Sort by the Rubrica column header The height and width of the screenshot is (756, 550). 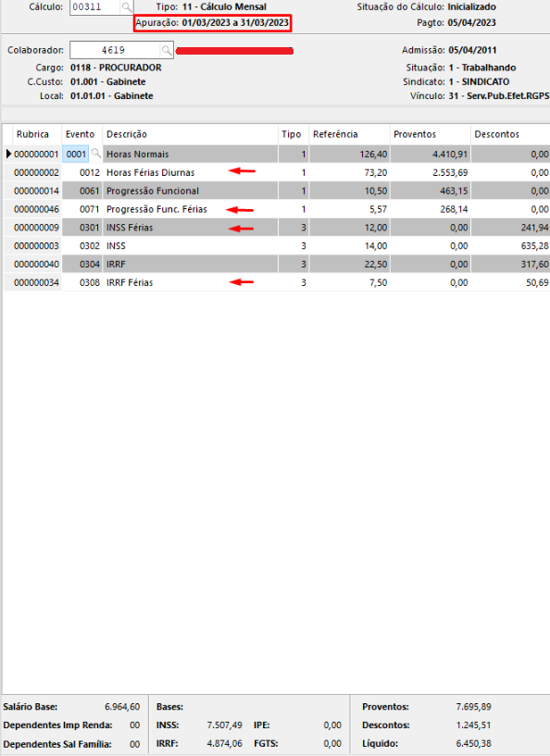pyautogui.click(x=32, y=134)
